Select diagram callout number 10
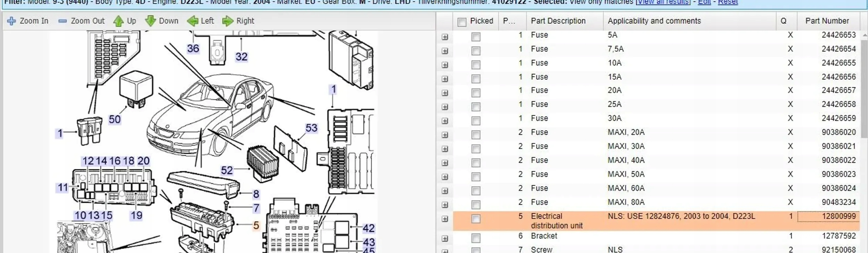 pos(80,215)
